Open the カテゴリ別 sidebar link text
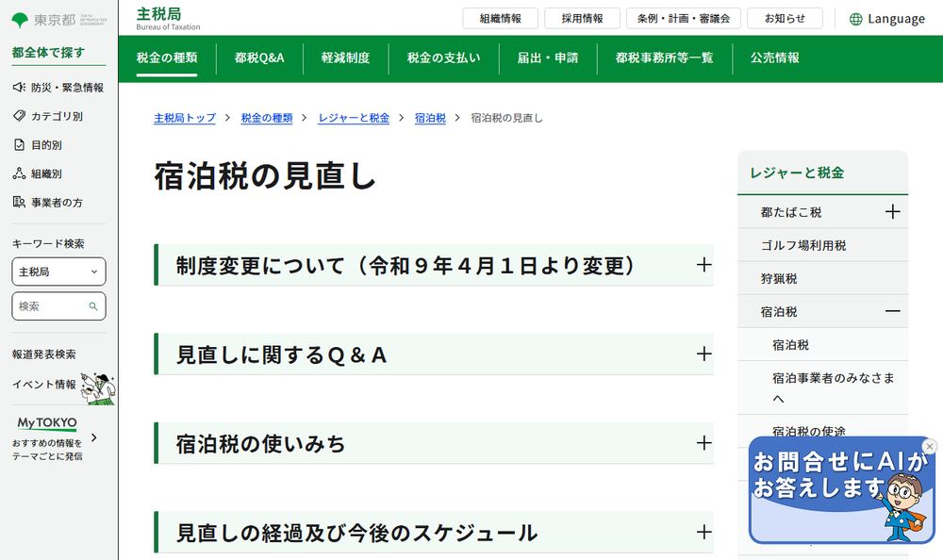The width and height of the screenshot is (943, 560). (58, 116)
